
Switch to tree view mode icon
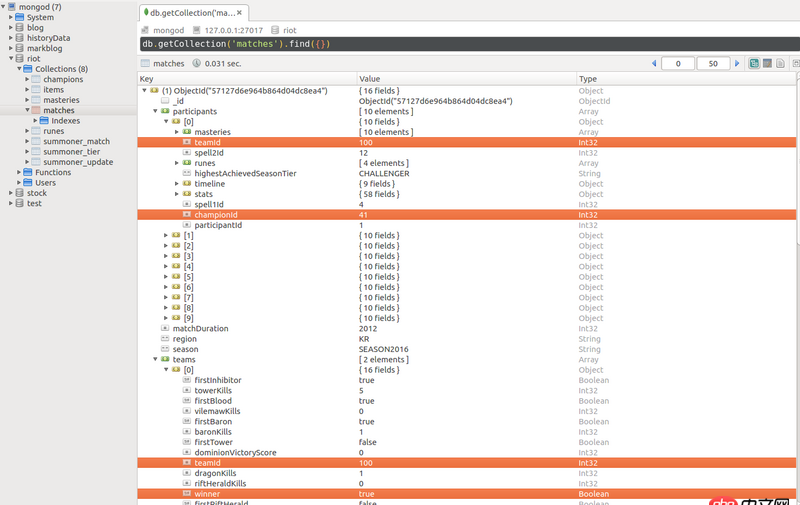753,63
